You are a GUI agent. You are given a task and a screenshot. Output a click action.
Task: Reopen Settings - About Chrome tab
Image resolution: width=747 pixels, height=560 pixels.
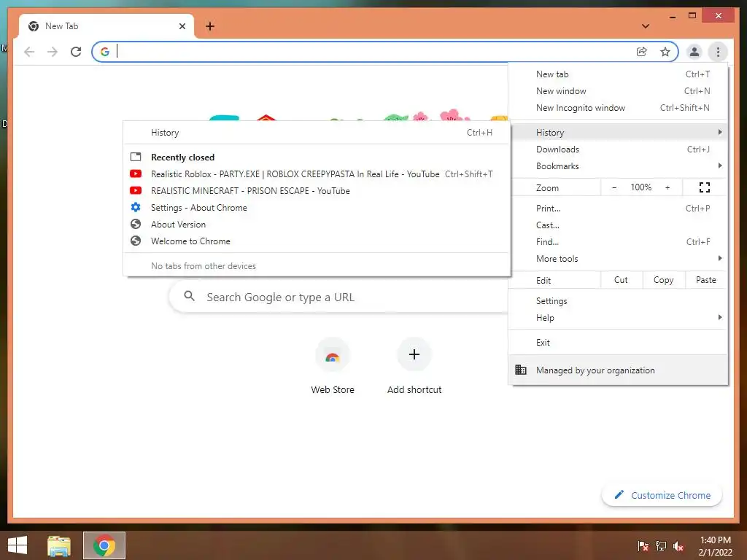click(317, 208)
